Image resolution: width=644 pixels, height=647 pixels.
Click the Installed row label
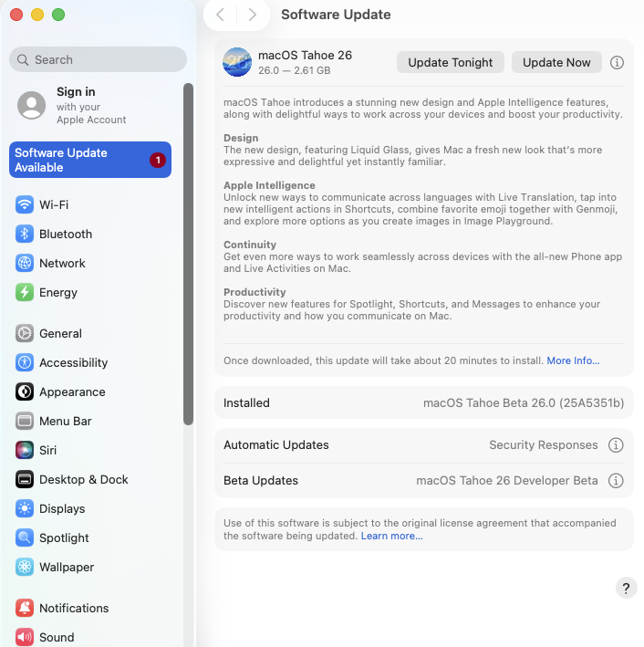[x=246, y=403]
